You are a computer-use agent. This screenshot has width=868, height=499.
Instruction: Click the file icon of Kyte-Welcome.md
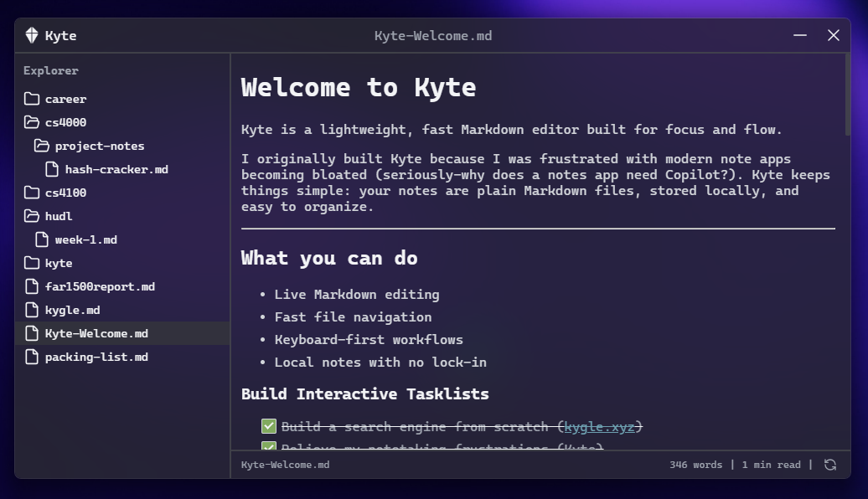[x=32, y=333]
